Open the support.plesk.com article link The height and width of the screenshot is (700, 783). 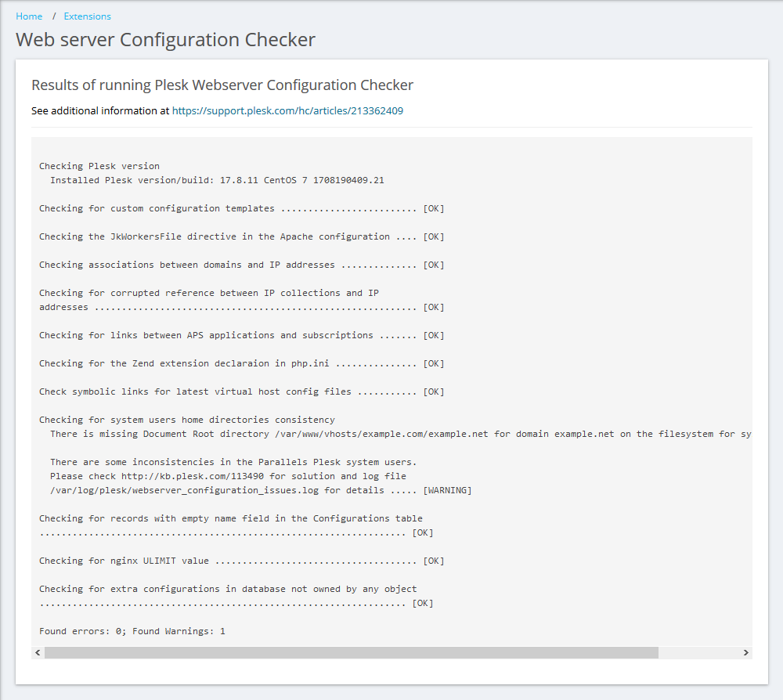tap(287, 111)
